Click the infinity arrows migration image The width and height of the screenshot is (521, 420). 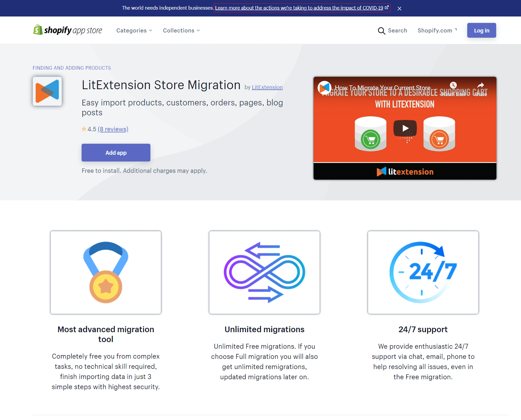[x=264, y=272]
